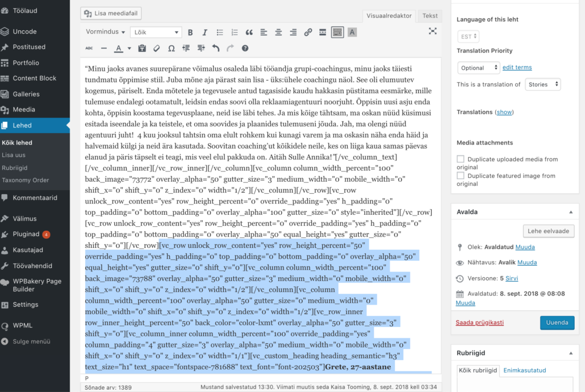Select Enimkasutatud tab
This screenshot has height=392, width=585.
pyautogui.click(x=524, y=370)
